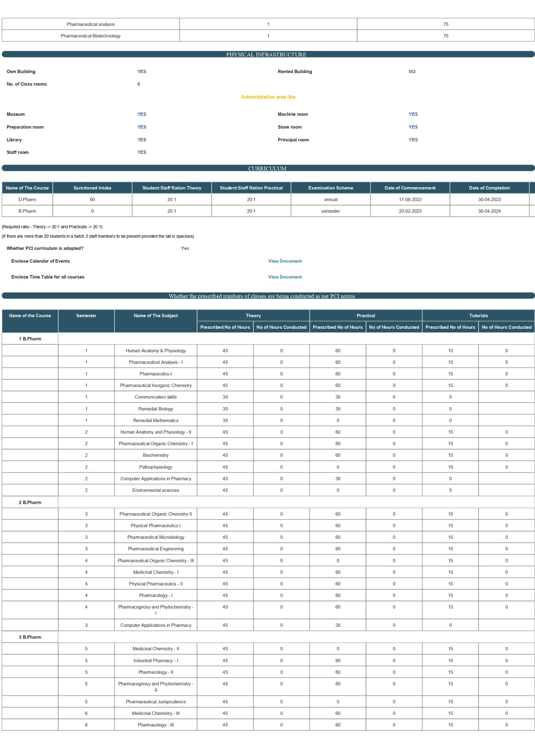Open the Time Table View Document link
Screen dimensions: 535x756
pyautogui.click(x=285, y=277)
